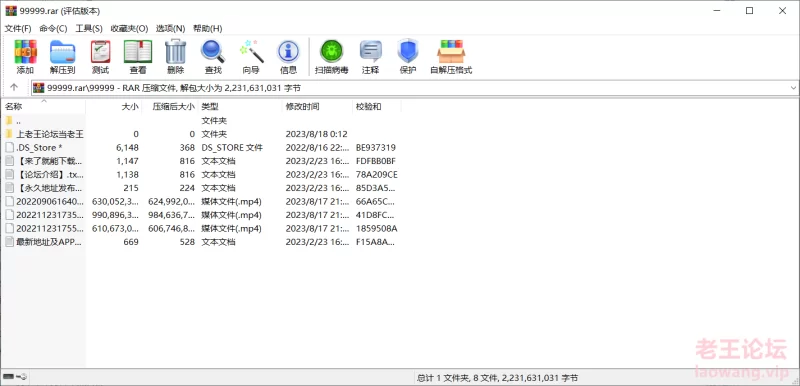Screen dimensions: 800x386
Task: Click the DS_STORE 文件 type cell
Action: [232, 147]
